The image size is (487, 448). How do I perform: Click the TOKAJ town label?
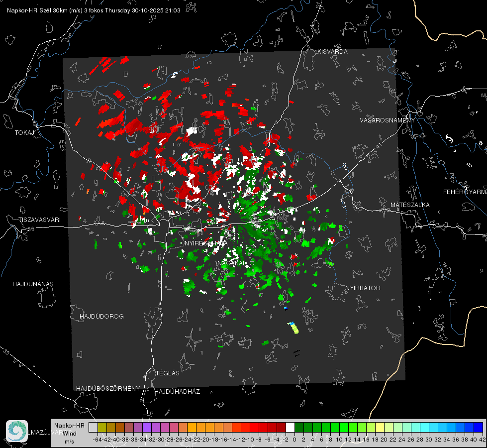pos(24,133)
